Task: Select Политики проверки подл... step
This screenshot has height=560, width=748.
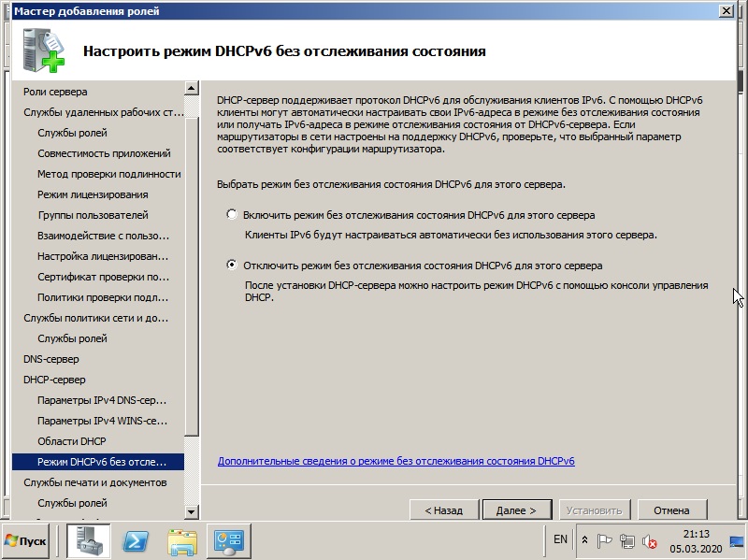Action: tap(103, 296)
